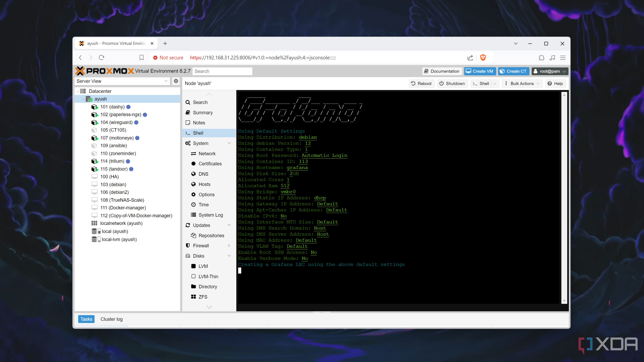Switch to the Tasks tab
644x362 pixels.
[x=86, y=319]
